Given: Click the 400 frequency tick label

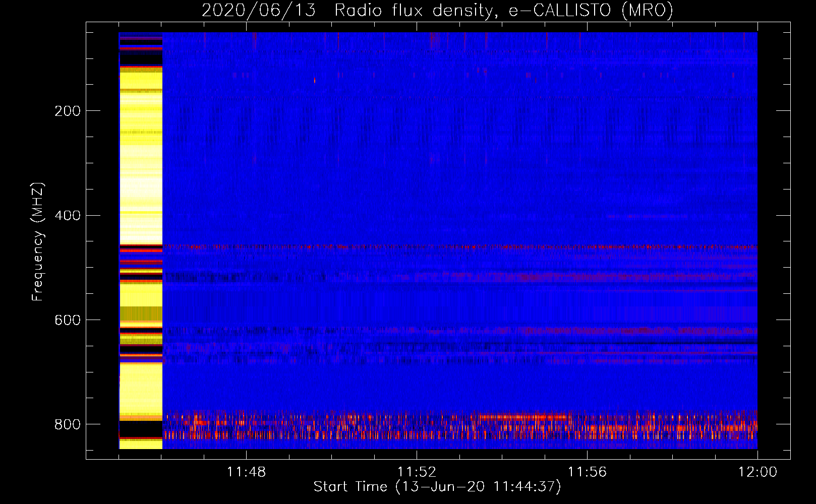Looking at the screenshot, I should pos(68,216).
